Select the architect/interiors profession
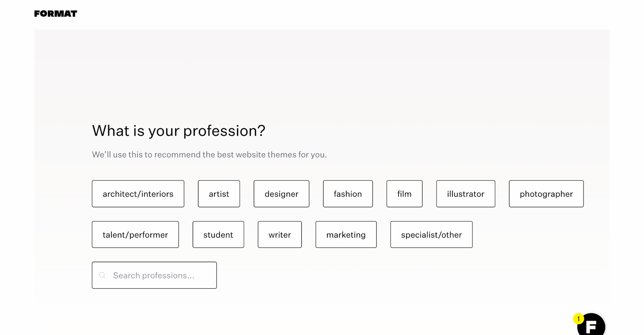 (138, 194)
